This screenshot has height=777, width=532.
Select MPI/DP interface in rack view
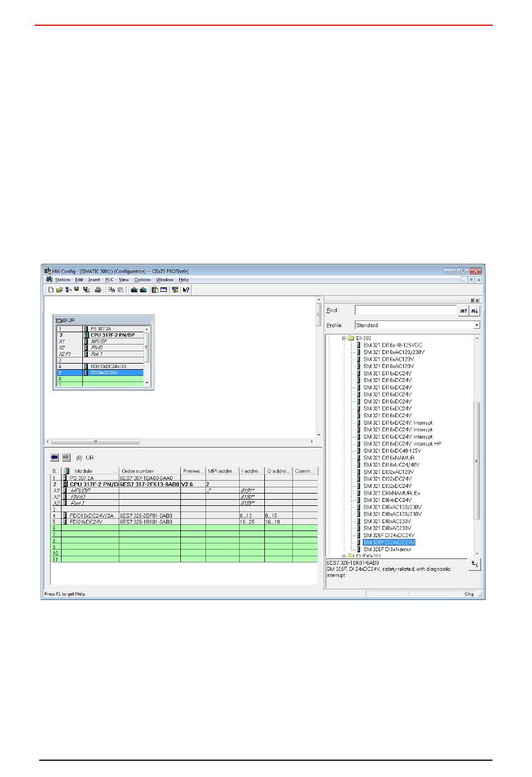(101, 341)
